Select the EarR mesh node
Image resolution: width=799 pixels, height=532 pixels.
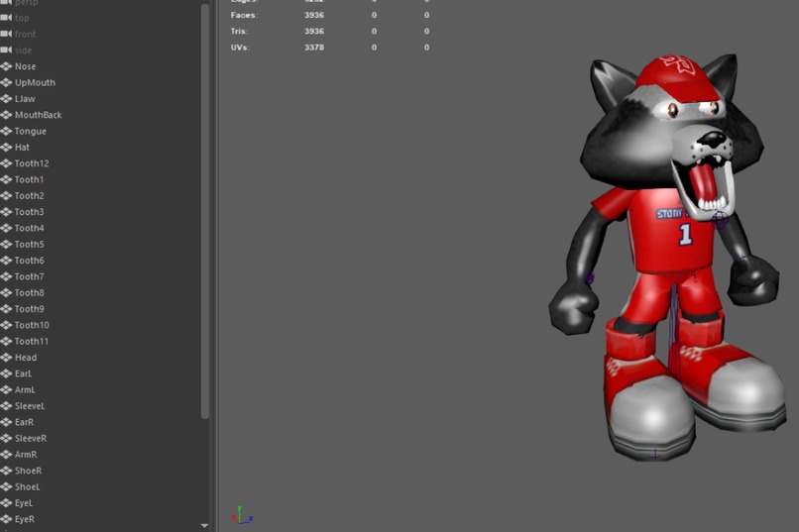pyautogui.click(x=24, y=422)
